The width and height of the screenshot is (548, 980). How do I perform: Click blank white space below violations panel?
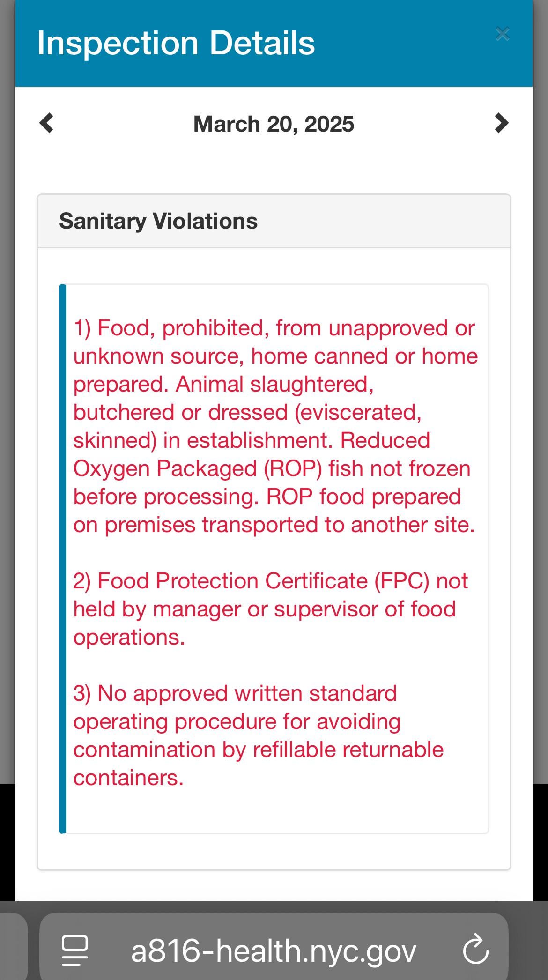click(x=274, y=886)
